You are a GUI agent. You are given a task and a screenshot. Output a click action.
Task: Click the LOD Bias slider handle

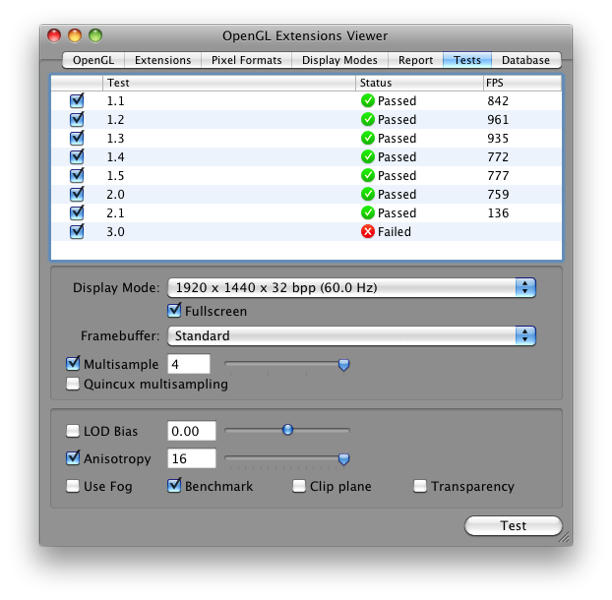click(288, 430)
